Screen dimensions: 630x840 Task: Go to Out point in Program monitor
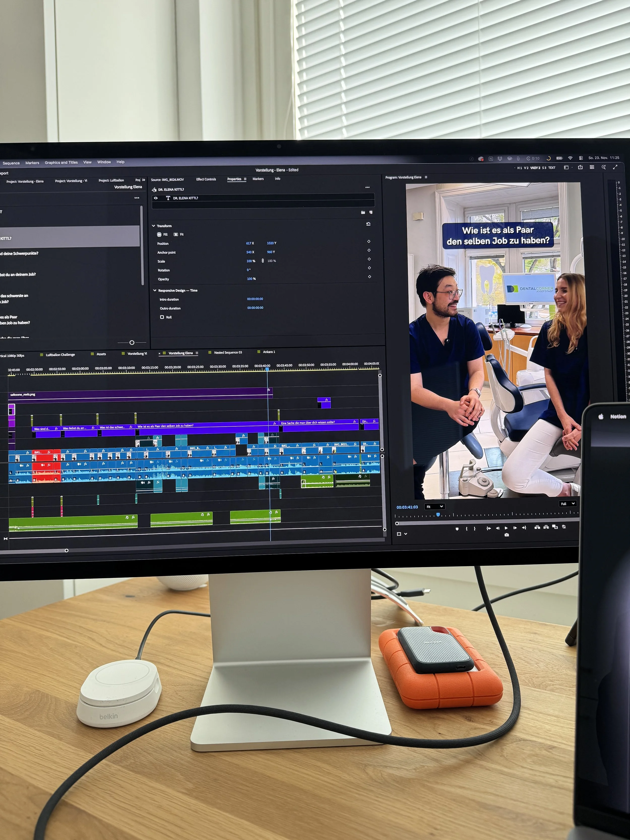click(524, 527)
